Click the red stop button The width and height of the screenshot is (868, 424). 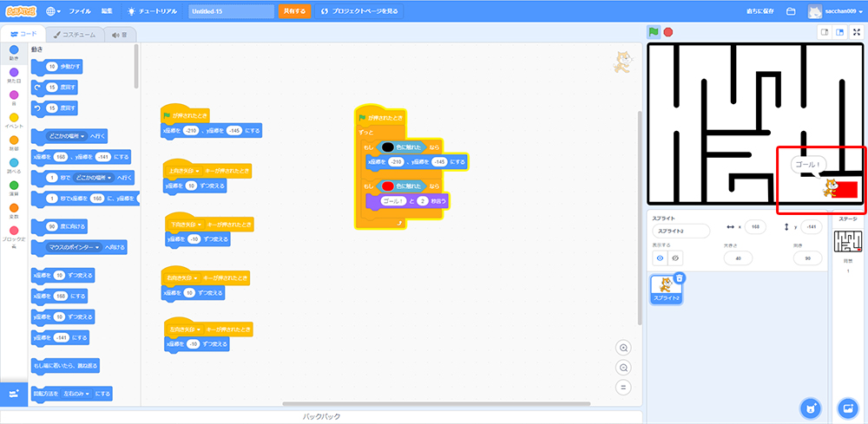(x=668, y=32)
